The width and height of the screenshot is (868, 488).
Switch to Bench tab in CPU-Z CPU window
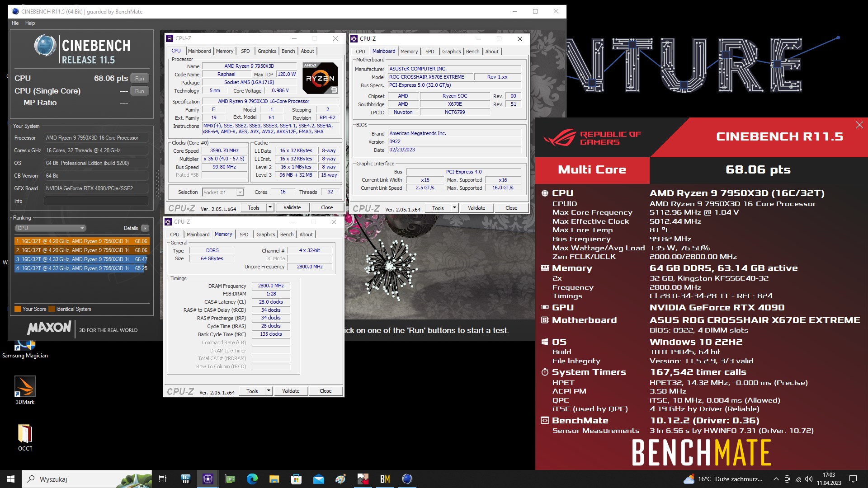point(288,51)
